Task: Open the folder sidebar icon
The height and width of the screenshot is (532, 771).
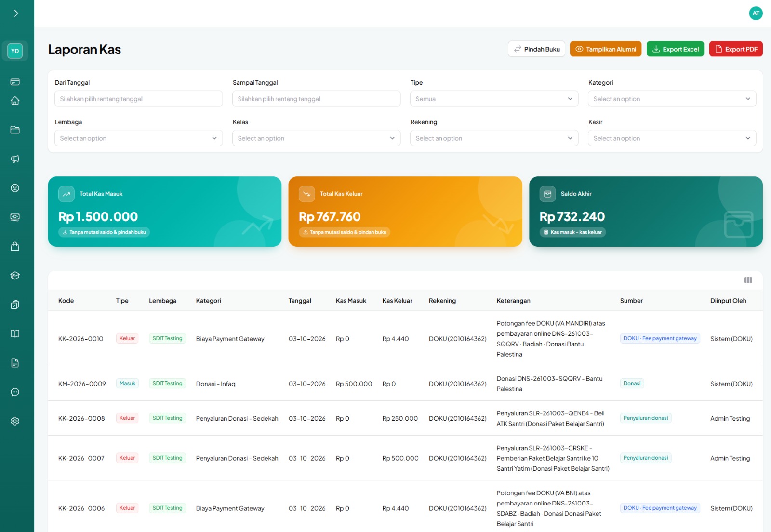Action: coord(15,130)
